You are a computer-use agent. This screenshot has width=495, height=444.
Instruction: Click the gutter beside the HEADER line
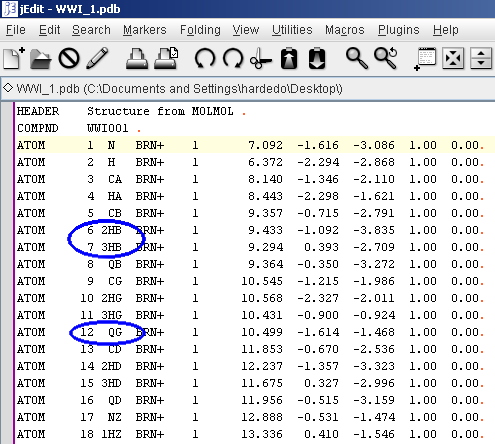pyautogui.click(x=7, y=111)
